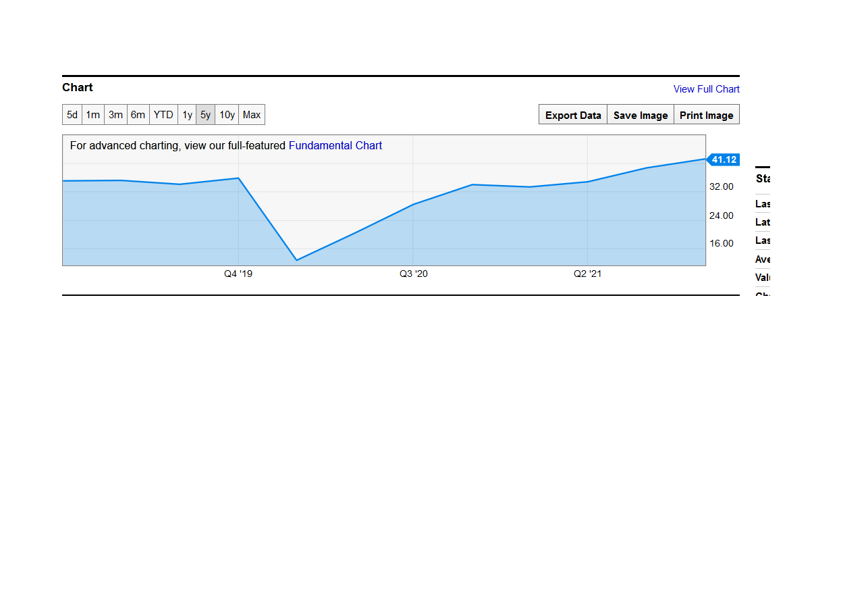This screenshot has height=614, width=868.
Task: Click the 41.12 current value flag
Action: coord(723,159)
